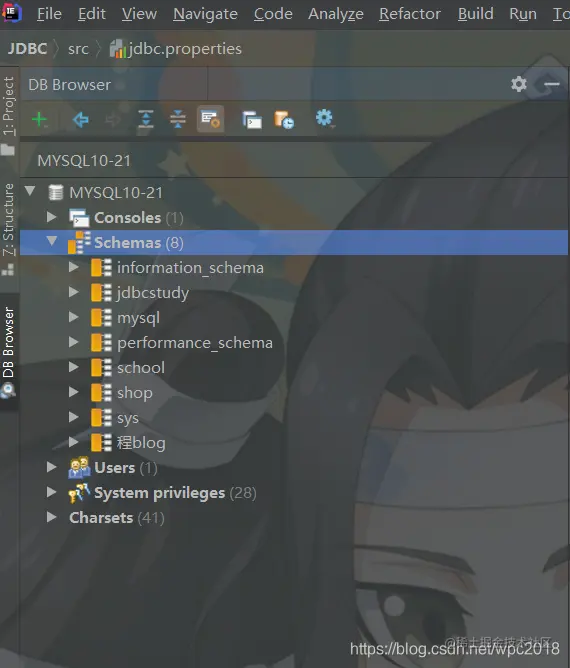This screenshot has width=570, height=668.
Task: Click the blue back navigation arrow
Action: (x=80, y=120)
